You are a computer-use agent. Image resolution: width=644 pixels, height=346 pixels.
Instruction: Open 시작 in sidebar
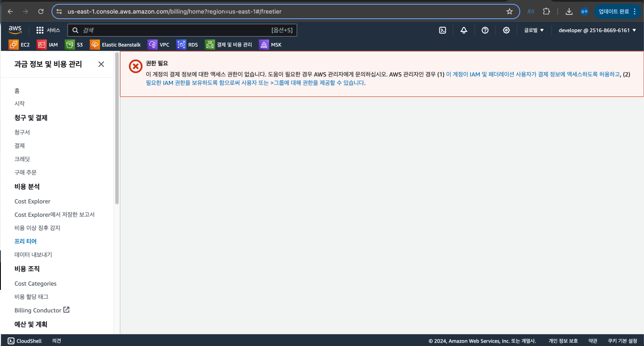[20, 103]
